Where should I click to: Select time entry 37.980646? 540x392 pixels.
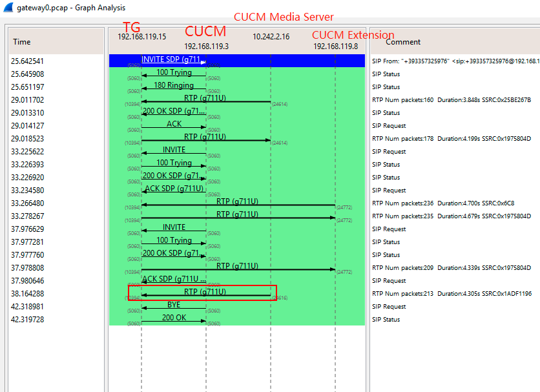tap(27, 281)
